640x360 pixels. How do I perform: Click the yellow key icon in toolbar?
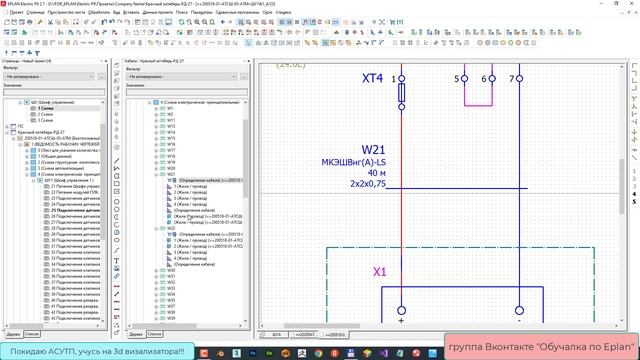coord(40,22)
